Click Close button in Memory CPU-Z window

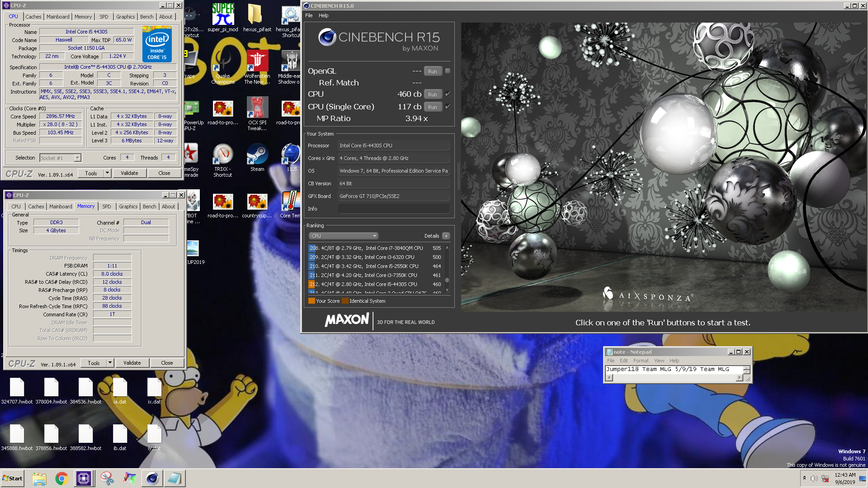(x=167, y=363)
